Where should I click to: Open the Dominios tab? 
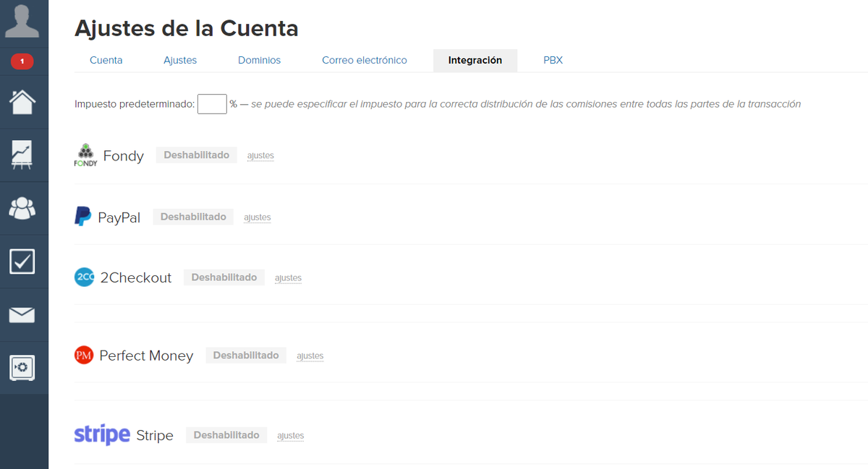[x=259, y=60]
